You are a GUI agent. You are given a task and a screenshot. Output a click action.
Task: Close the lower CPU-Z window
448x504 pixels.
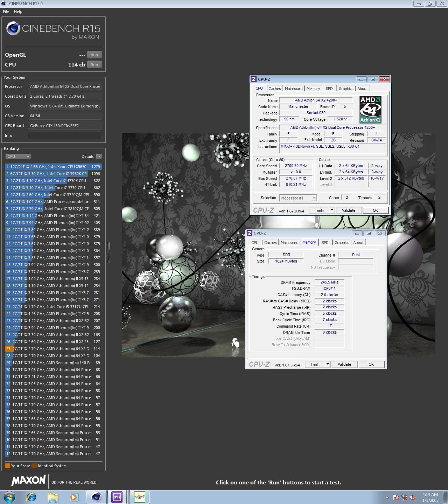tap(380, 233)
